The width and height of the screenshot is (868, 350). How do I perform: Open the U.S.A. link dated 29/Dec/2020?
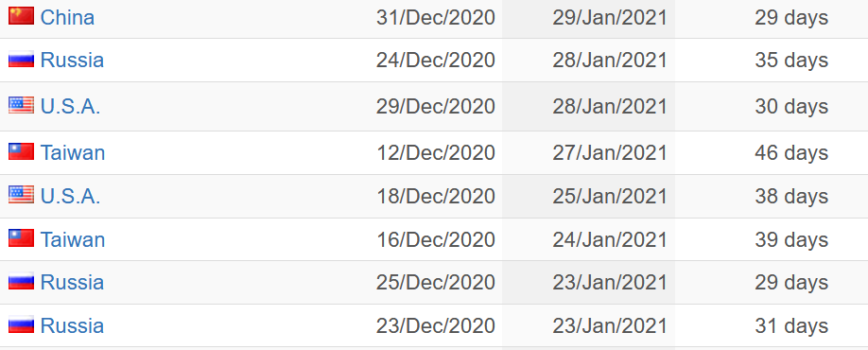pyautogui.click(x=70, y=106)
